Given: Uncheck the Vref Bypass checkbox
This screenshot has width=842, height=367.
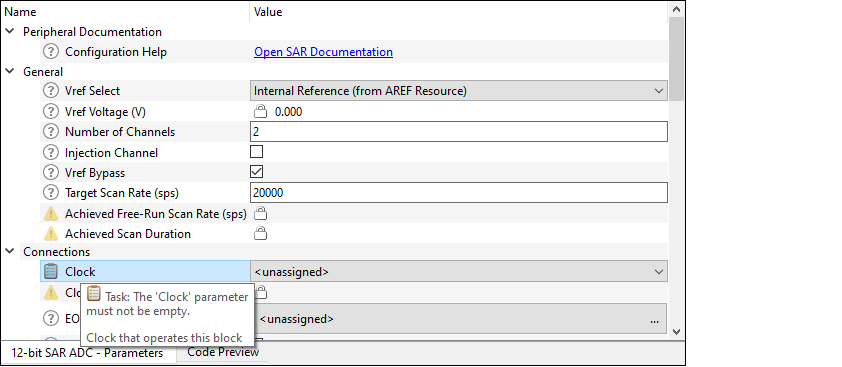Looking at the screenshot, I should click(x=257, y=172).
